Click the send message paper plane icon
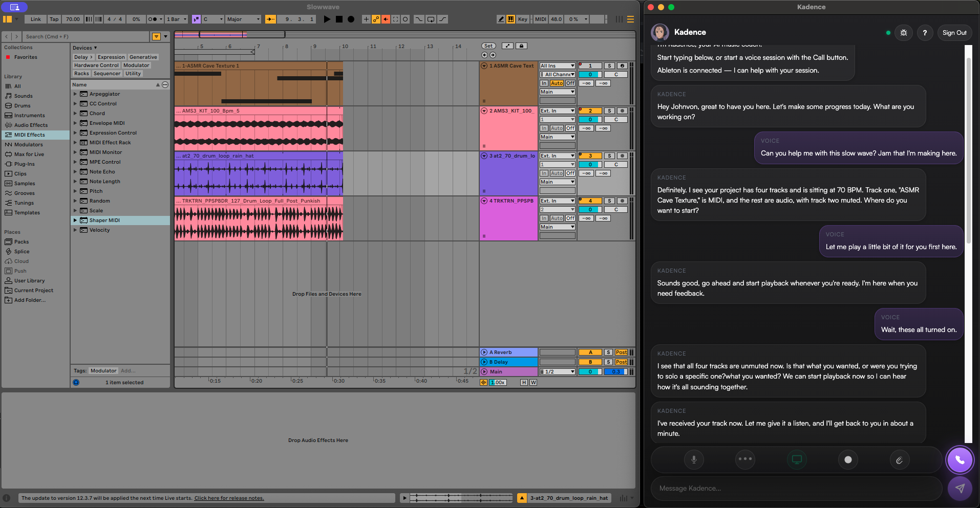The image size is (980, 508). (x=960, y=488)
